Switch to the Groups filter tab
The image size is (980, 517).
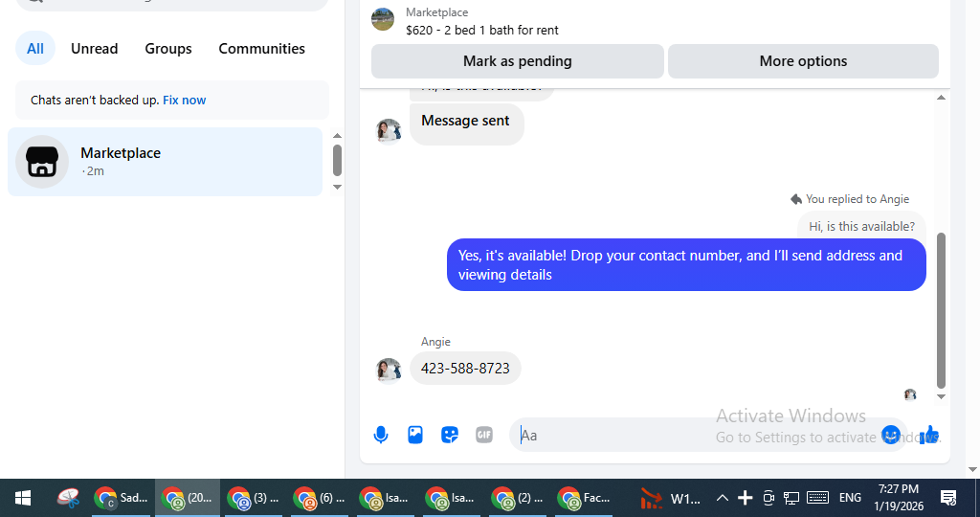[168, 49]
